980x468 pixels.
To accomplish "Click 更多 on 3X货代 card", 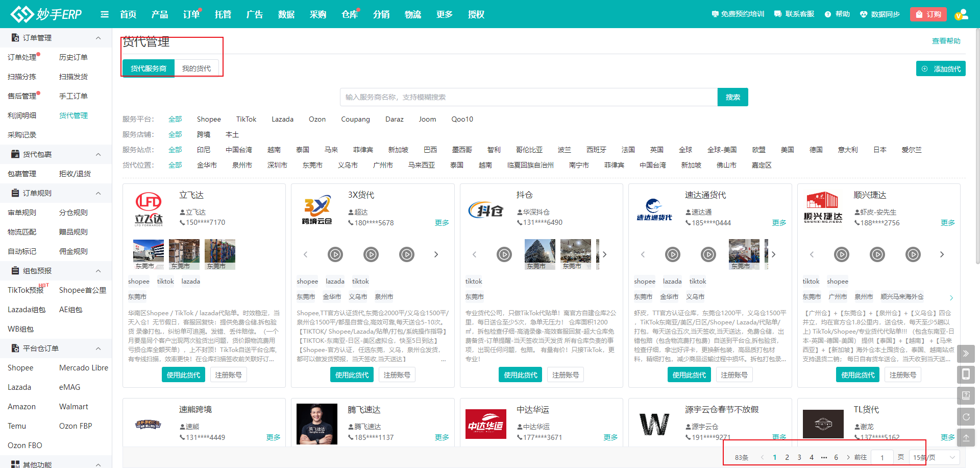I will pyautogui.click(x=442, y=223).
